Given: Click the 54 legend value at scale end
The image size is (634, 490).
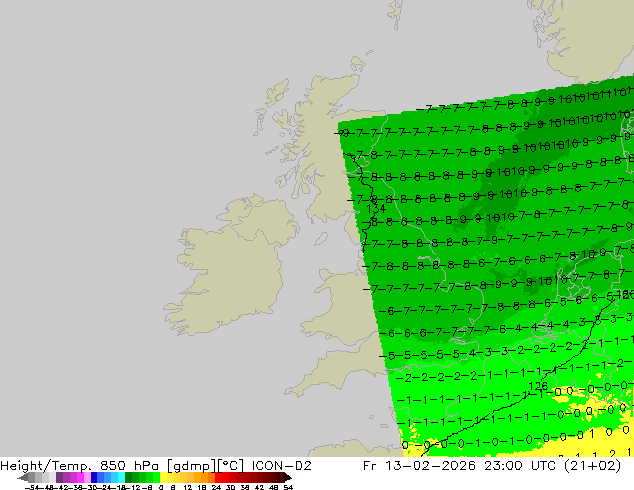Looking at the screenshot, I should [288, 487].
